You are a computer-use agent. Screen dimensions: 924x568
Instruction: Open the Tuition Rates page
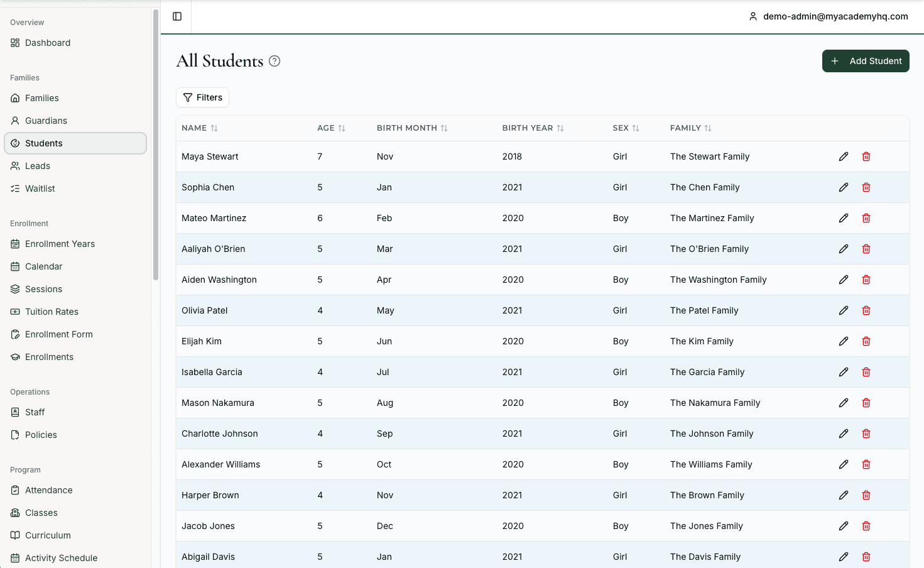pos(52,312)
